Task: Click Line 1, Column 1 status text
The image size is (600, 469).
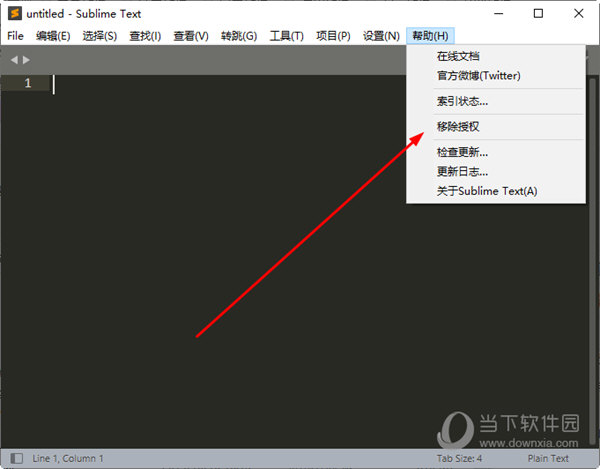Action: click(68, 458)
